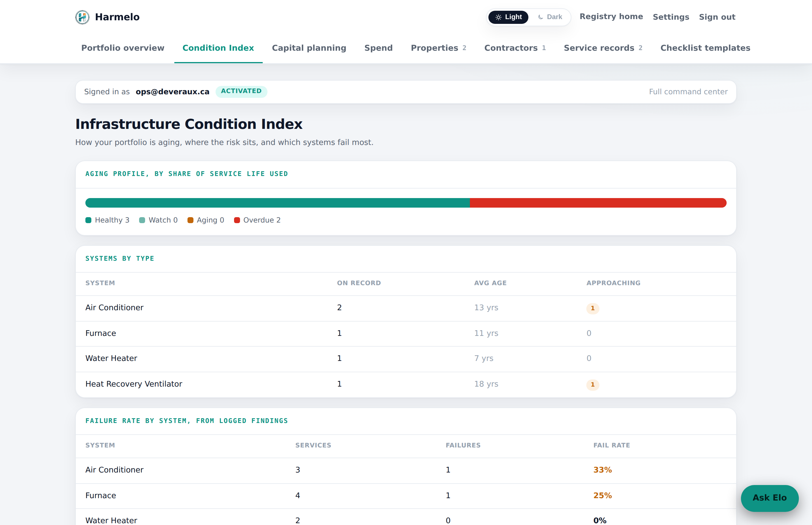Click Air Conditioner in Failure Rate table
This screenshot has width=812, height=525.
click(114, 470)
